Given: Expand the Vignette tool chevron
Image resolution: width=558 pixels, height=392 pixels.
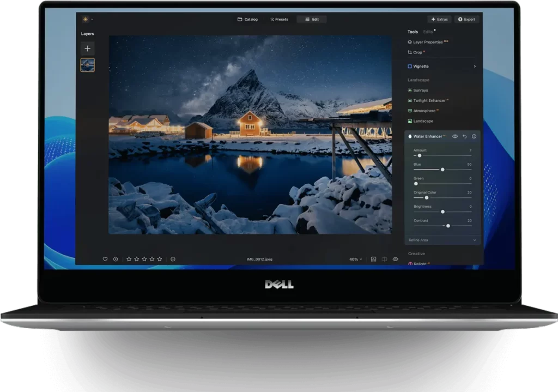Looking at the screenshot, I should point(474,67).
